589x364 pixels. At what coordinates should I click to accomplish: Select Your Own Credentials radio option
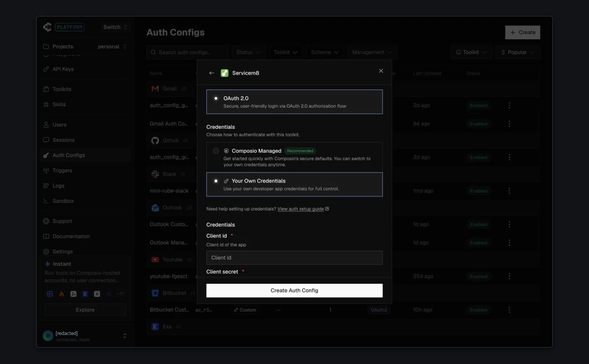216,181
